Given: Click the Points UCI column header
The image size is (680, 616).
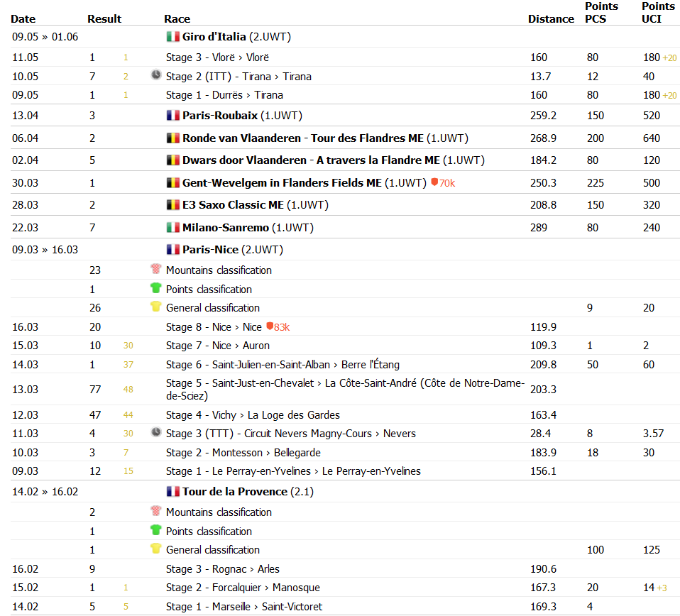Looking at the screenshot, I should 657,13.
